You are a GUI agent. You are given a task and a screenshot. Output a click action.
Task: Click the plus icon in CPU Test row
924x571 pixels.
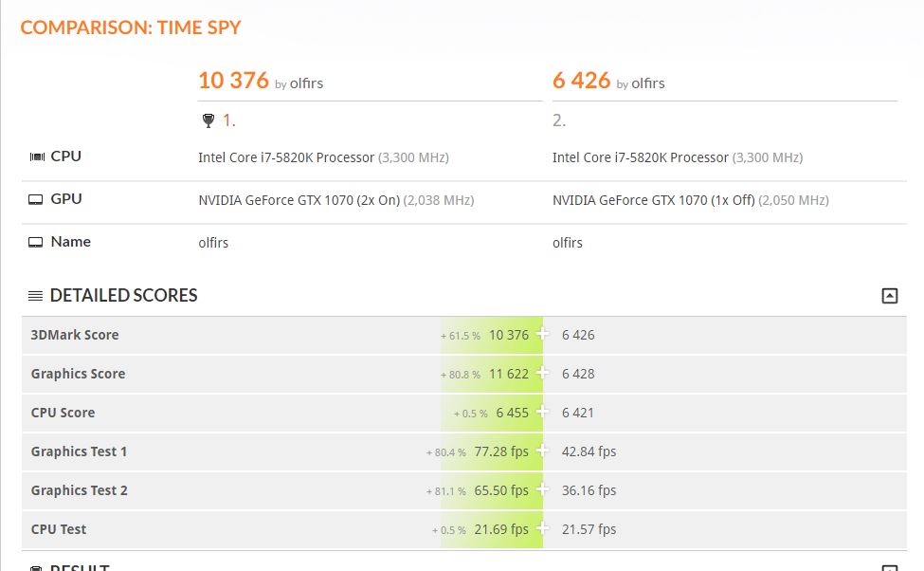point(542,528)
